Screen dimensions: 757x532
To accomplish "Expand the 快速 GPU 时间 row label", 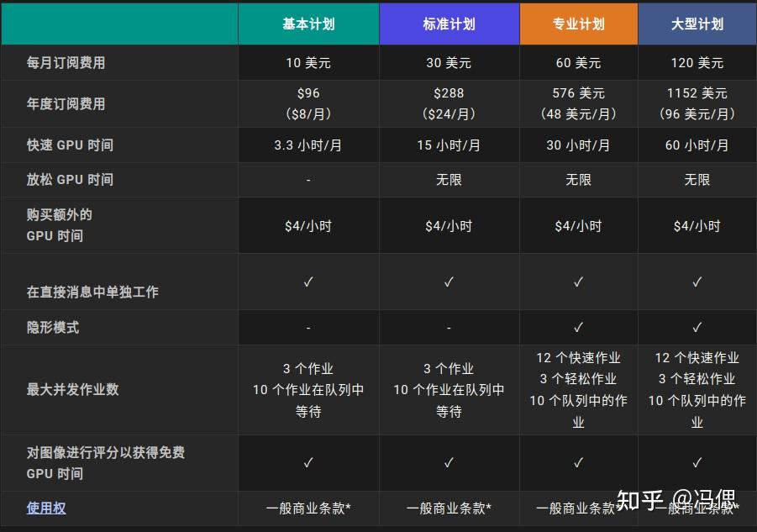I will coord(61,145).
